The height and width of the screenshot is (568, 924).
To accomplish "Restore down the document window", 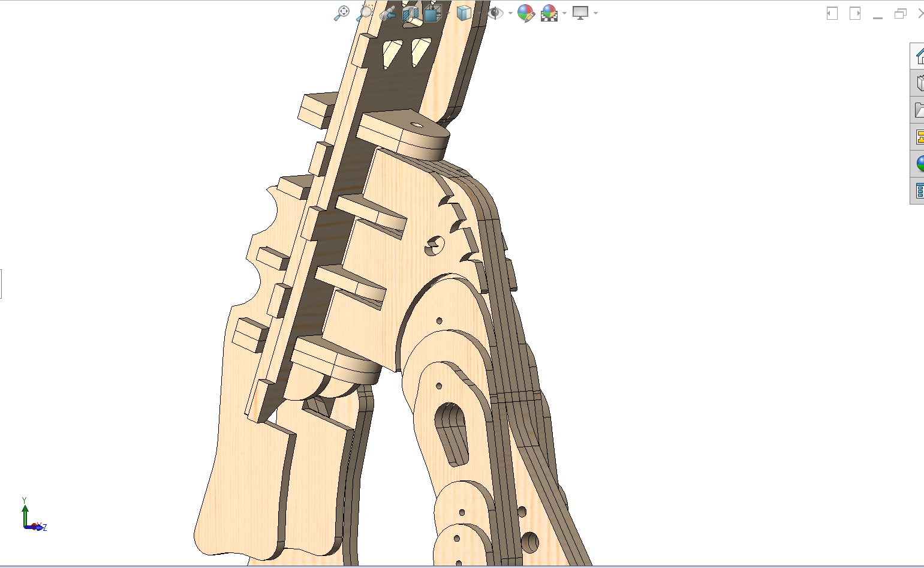I will coord(901,13).
